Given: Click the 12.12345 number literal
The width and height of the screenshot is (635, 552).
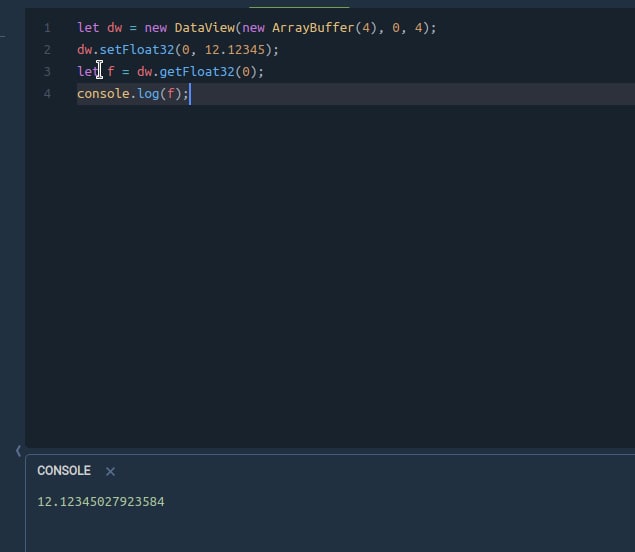Looking at the screenshot, I should pyautogui.click(x=235, y=50).
